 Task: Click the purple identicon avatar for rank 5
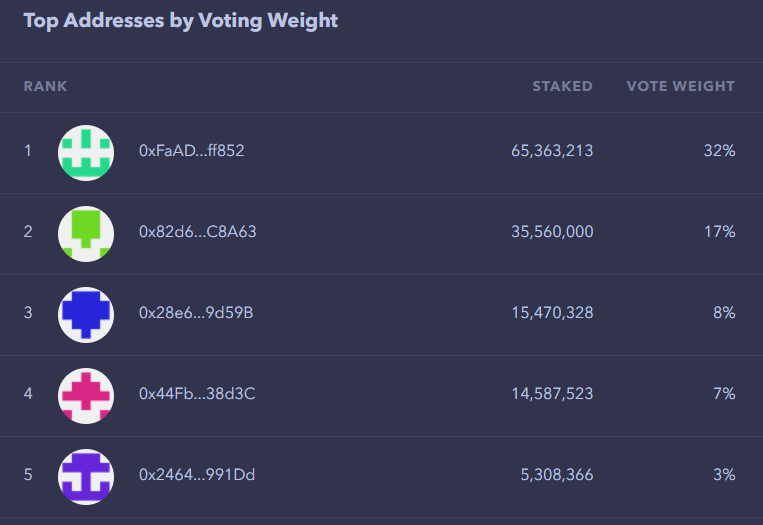click(x=86, y=477)
